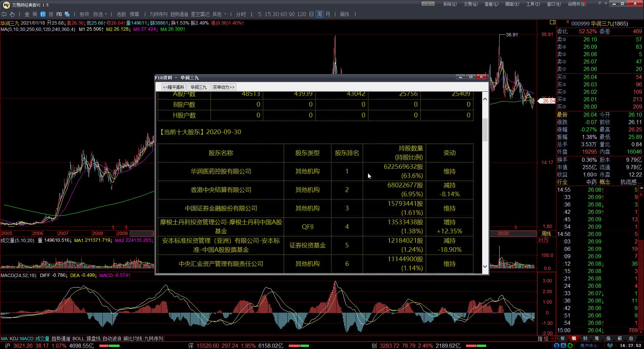Switch to 细 tab in right panel
This screenshot has width=644, height=349.
(x=574, y=338)
